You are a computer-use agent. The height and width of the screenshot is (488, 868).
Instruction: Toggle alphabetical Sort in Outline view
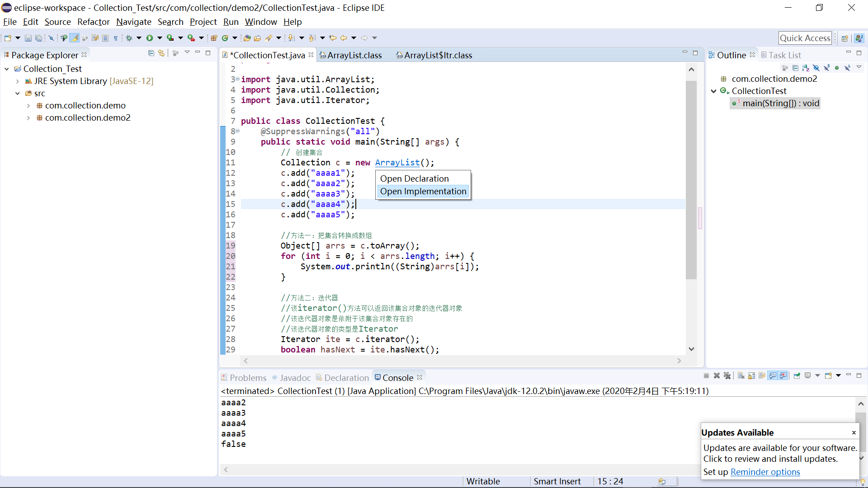tap(806, 68)
